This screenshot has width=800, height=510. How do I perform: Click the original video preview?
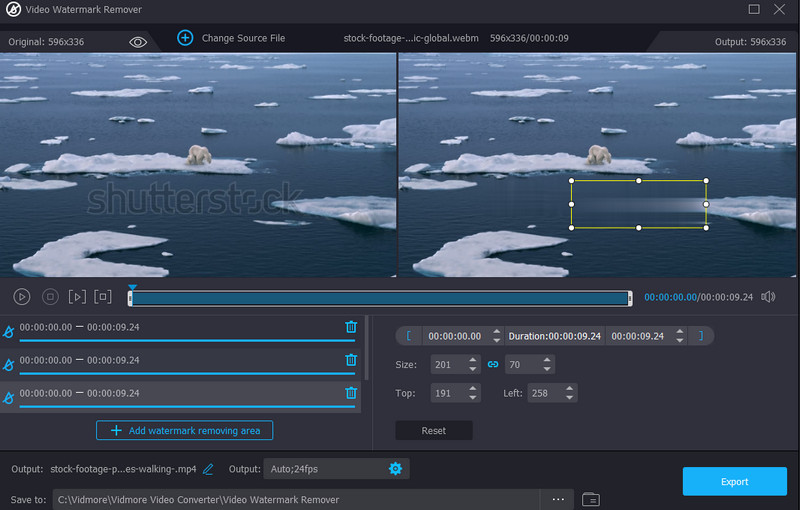[x=198, y=165]
